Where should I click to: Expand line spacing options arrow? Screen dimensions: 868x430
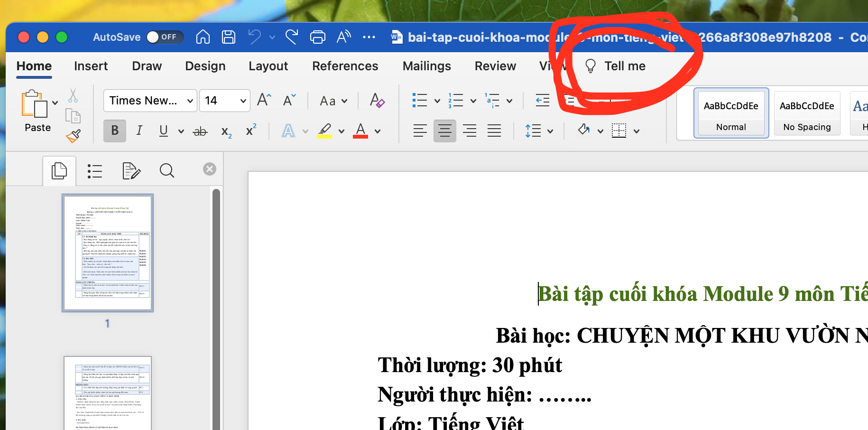coord(550,131)
